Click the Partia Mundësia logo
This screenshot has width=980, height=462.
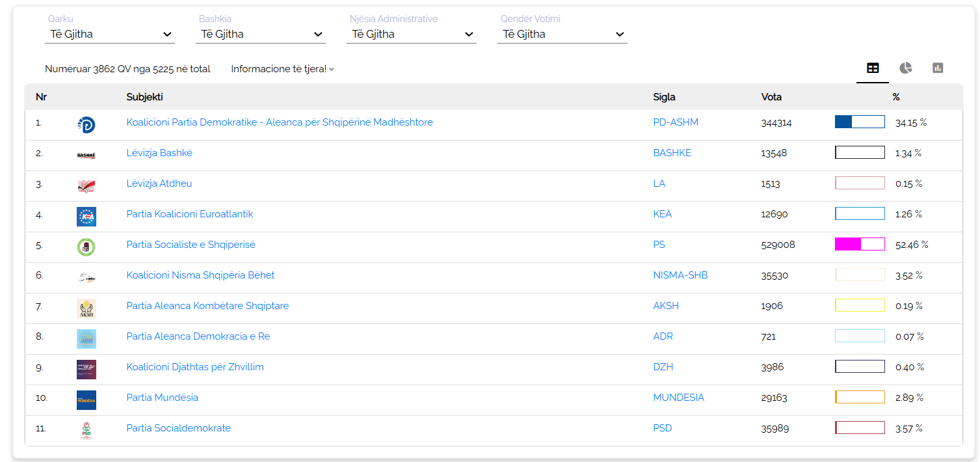tap(86, 400)
